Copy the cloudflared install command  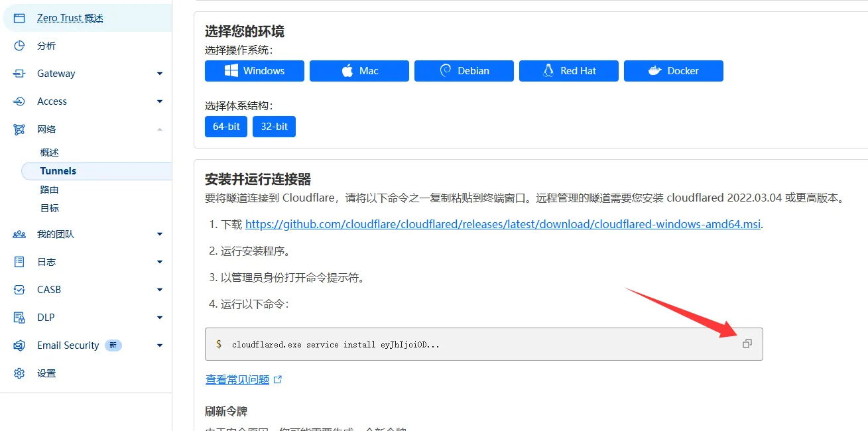tap(747, 343)
